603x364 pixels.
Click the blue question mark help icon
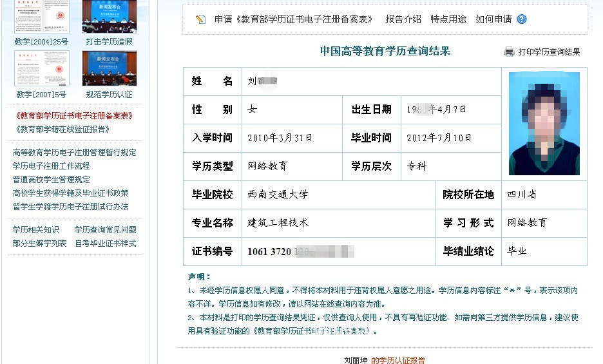tap(522, 19)
